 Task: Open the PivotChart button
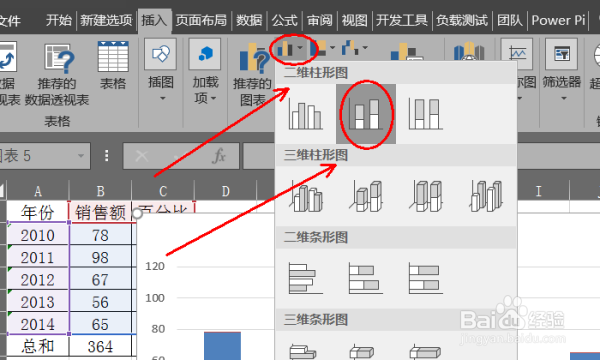click(x=406, y=52)
